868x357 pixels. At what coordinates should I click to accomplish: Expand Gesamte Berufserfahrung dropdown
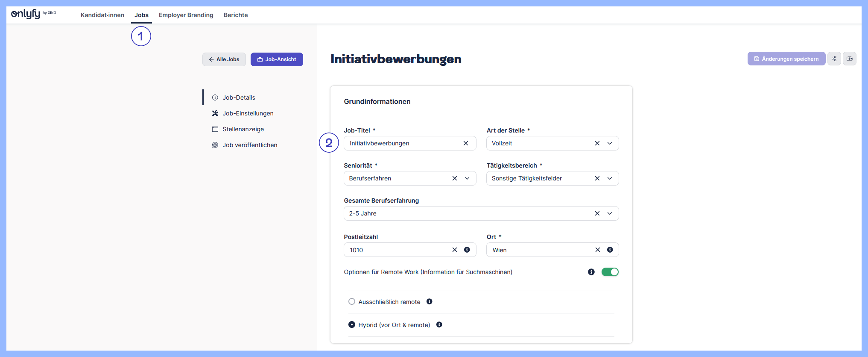(x=610, y=213)
